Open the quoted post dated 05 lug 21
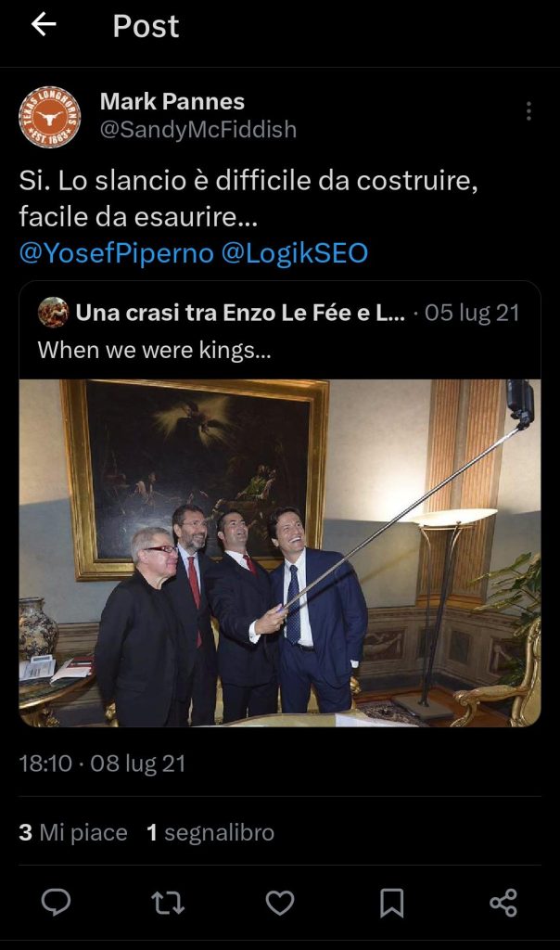 (x=472, y=313)
